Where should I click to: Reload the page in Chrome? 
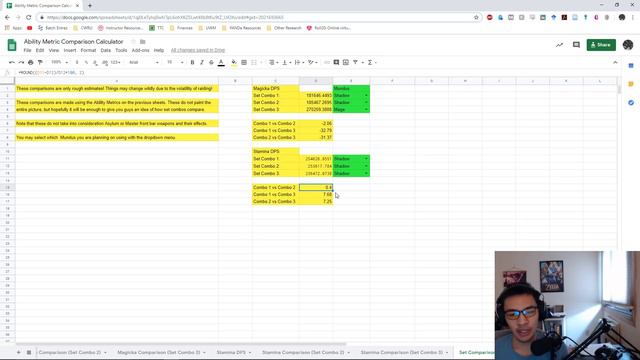click(29, 18)
